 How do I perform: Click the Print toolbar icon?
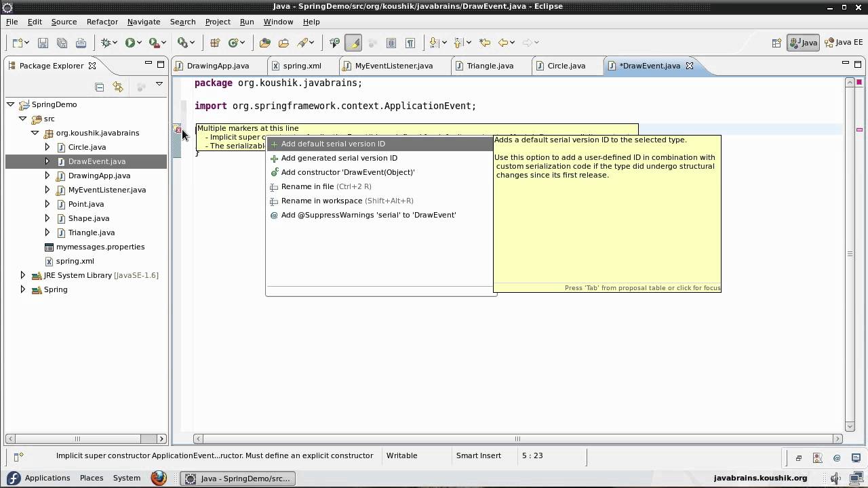tap(81, 43)
